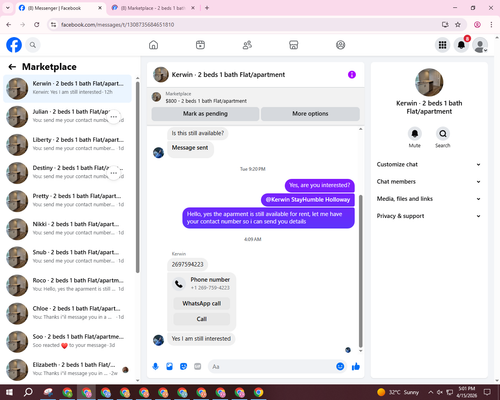Open the Facebook menu grid icon
Viewport: 500px width, 400px height.
(442, 45)
